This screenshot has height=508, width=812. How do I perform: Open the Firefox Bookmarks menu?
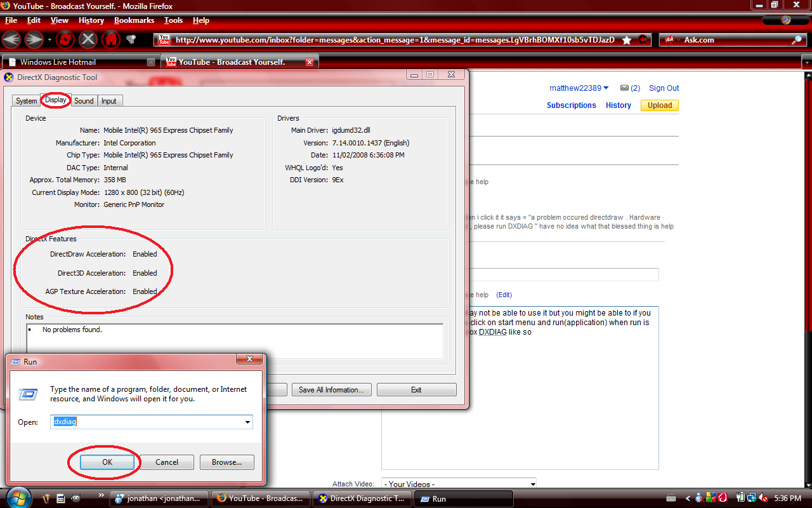134,20
